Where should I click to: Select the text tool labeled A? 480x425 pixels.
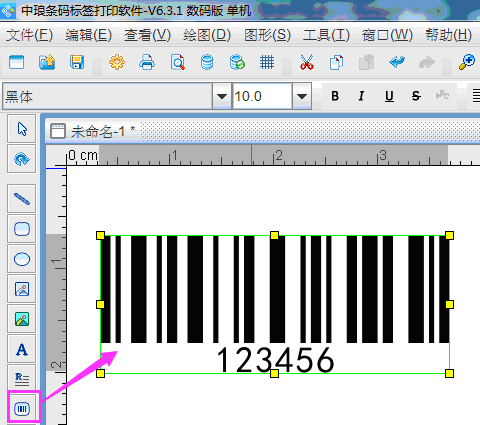[x=22, y=349]
